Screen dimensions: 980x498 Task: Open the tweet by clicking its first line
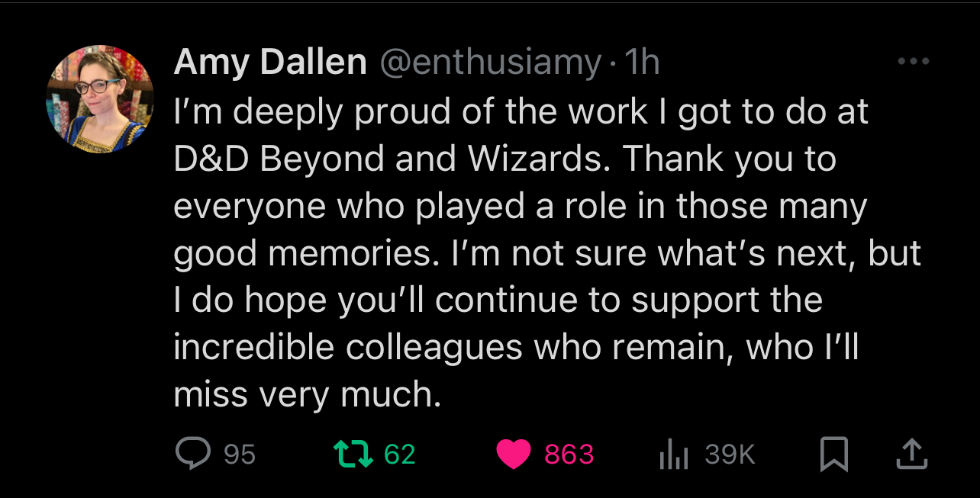[x=521, y=113]
